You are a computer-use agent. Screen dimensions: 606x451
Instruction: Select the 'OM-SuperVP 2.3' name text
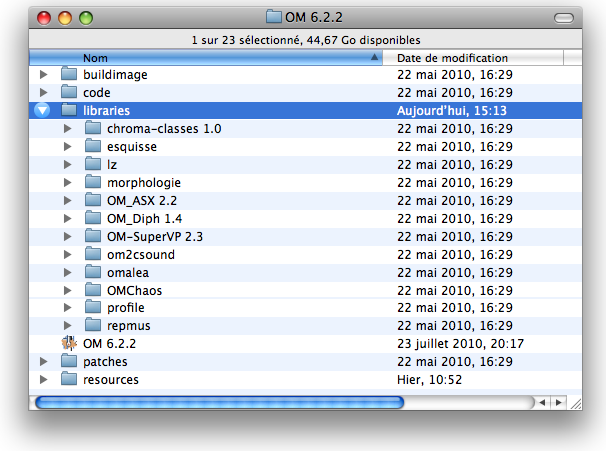point(155,237)
